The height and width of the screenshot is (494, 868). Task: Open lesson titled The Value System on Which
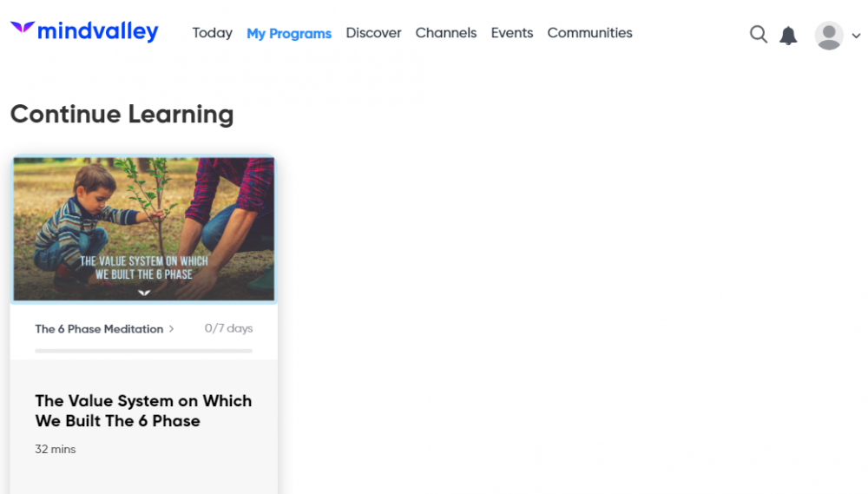(143, 411)
